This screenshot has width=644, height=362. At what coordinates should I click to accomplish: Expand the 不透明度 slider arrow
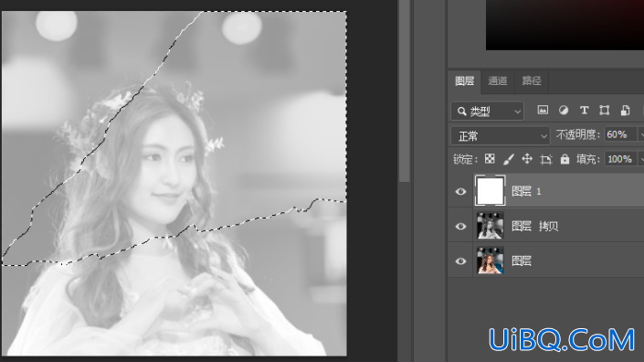[640, 134]
